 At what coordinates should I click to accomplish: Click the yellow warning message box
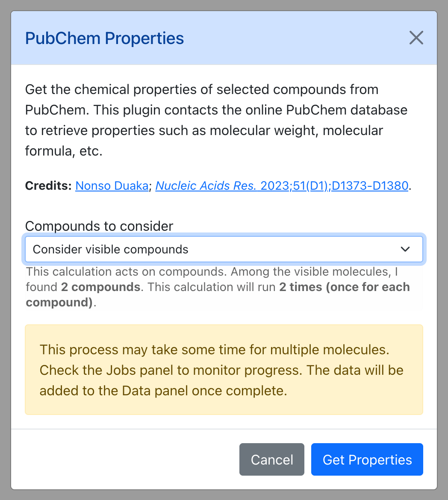point(224,370)
